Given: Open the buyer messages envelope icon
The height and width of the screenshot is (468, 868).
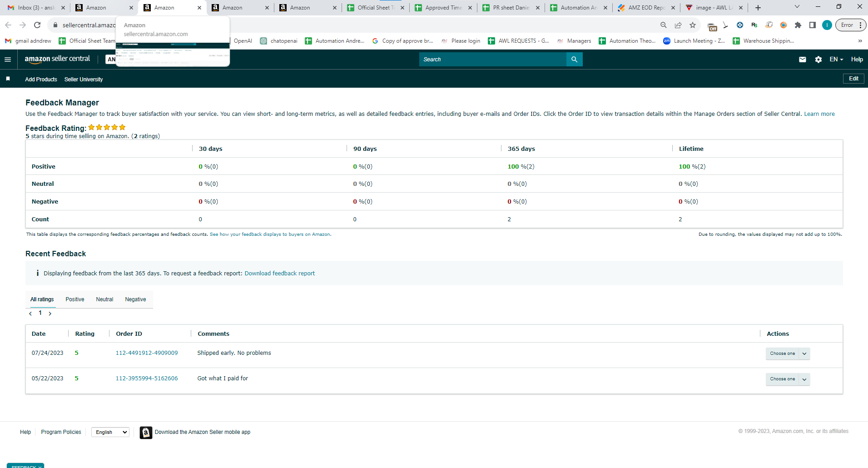Looking at the screenshot, I should point(803,60).
